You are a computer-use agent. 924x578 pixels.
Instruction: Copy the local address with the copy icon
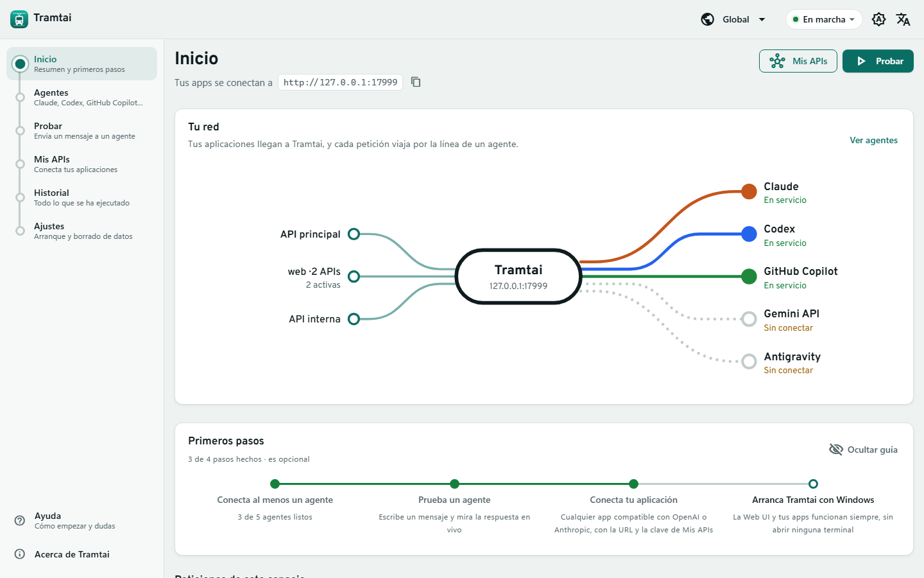point(416,82)
